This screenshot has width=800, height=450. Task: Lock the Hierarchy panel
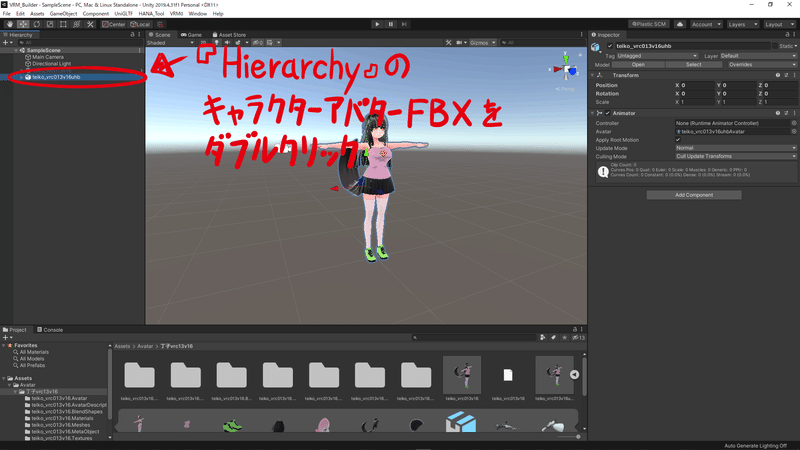tap(132, 35)
